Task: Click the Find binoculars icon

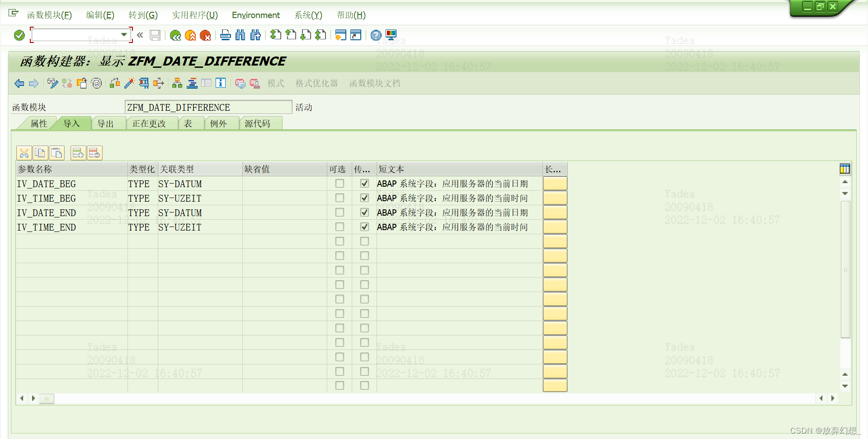Action: click(241, 35)
